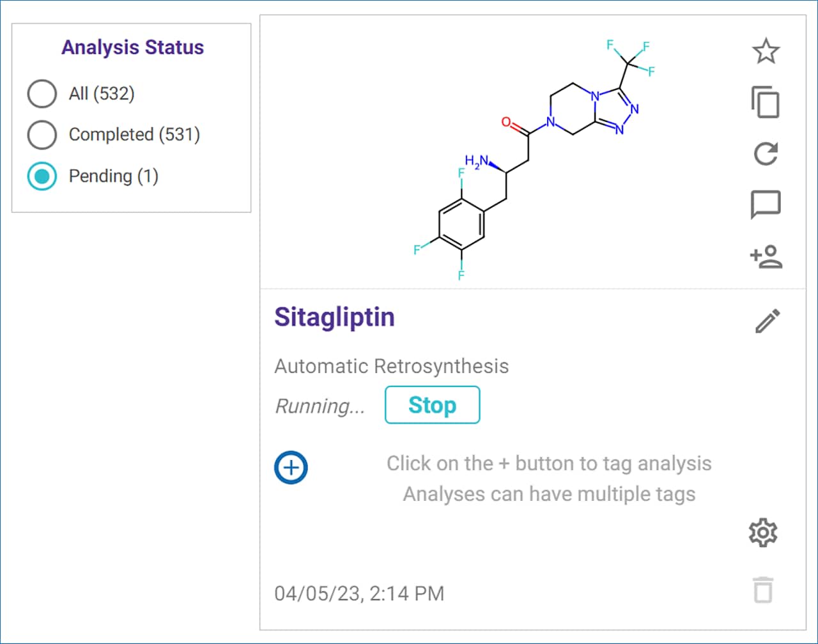
Task: Click the trash delete icon
Action: tap(763, 589)
